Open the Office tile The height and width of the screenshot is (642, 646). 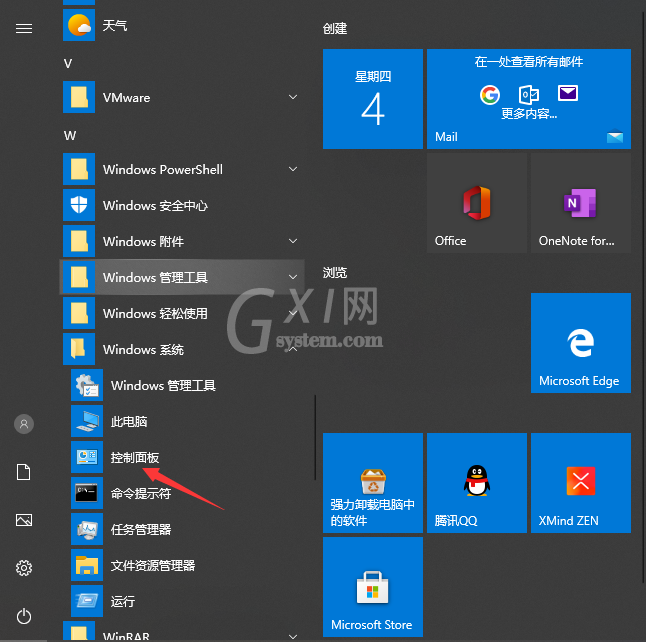pyautogui.click(x=477, y=203)
